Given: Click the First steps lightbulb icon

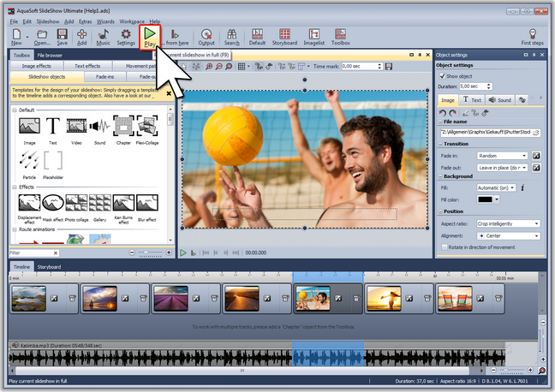Looking at the screenshot, I should point(532,35).
